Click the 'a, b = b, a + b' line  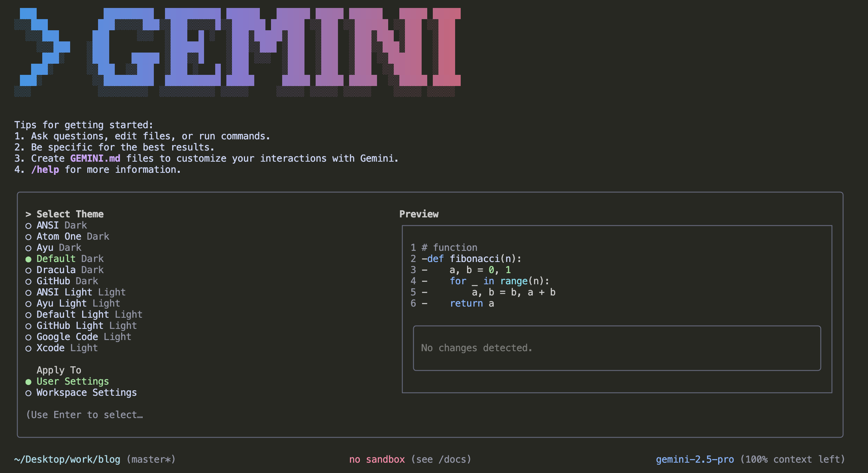coord(514,292)
